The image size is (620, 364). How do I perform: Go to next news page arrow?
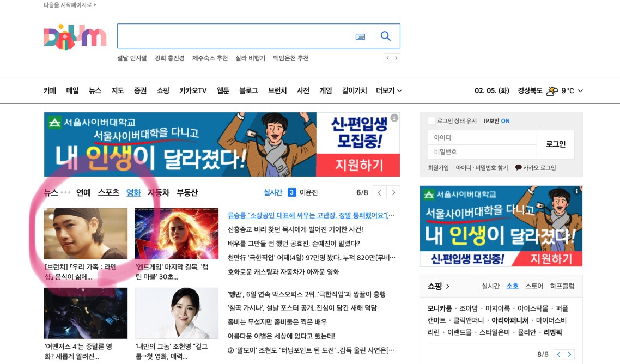click(393, 193)
